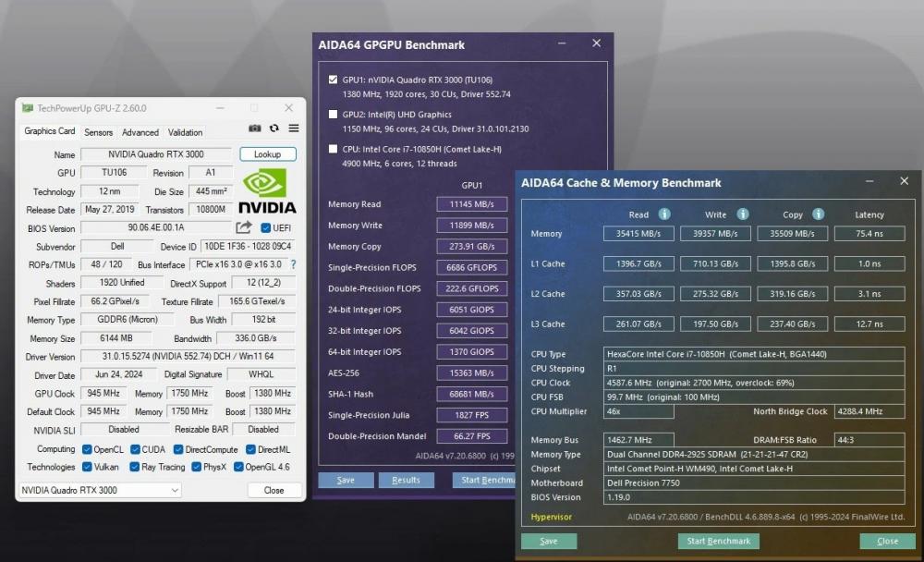
Task: Toggle the PhysX checkbox
Action: tap(196, 467)
